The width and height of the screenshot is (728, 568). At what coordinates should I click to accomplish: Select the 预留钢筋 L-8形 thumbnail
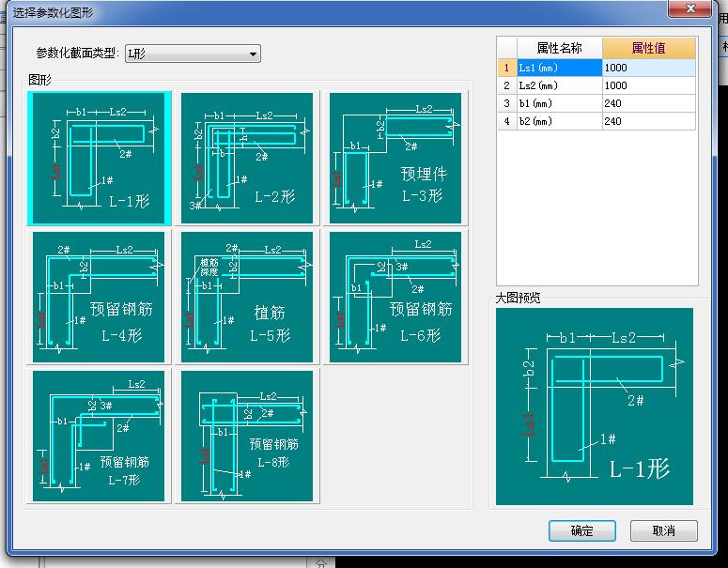pos(247,436)
